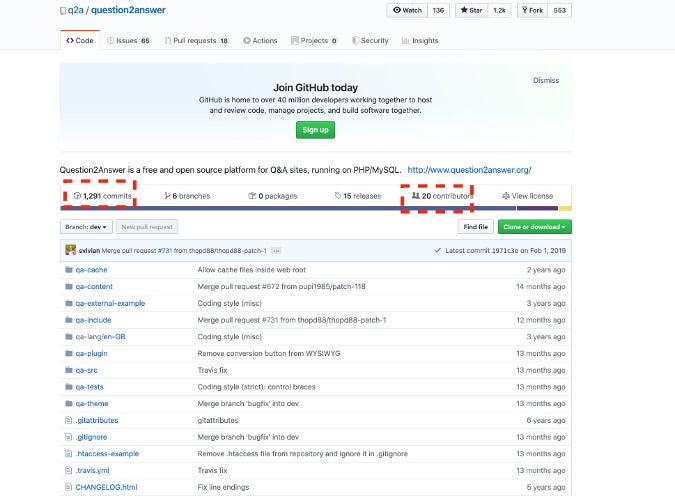Open the qa-tests folder
The width and height of the screenshot is (675, 496).
90,387
